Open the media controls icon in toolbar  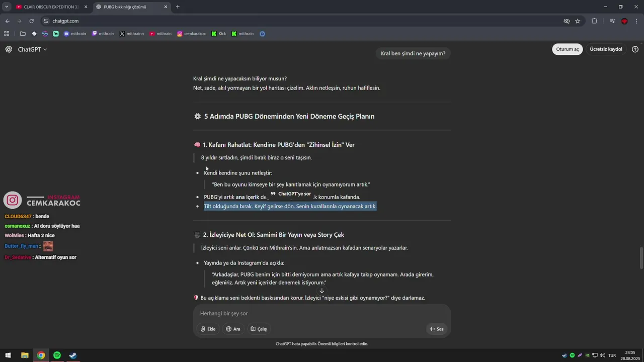(612, 21)
